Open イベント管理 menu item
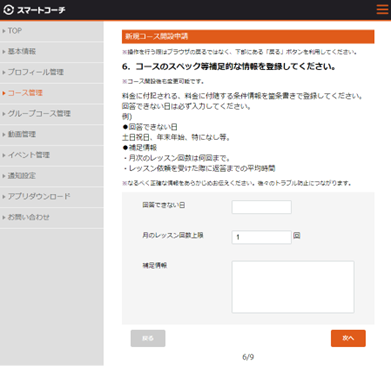 click(52, 155)
